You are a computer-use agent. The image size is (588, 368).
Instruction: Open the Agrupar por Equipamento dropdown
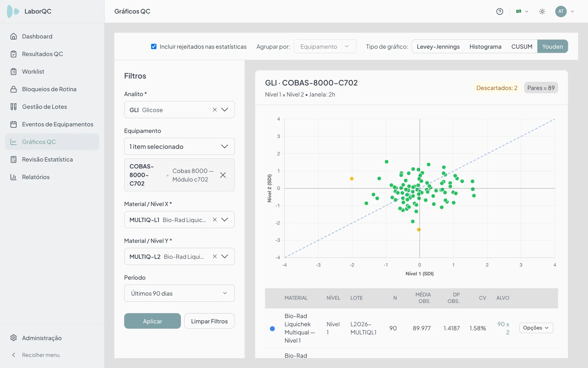[325, 46]
